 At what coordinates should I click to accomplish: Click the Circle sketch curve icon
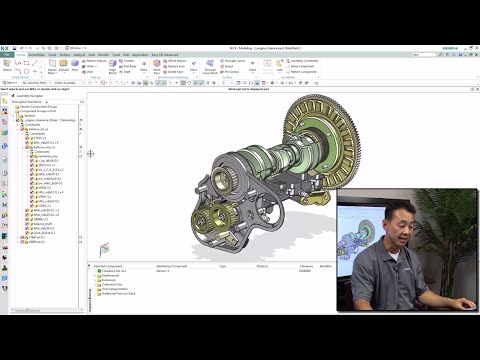(26, 71)
